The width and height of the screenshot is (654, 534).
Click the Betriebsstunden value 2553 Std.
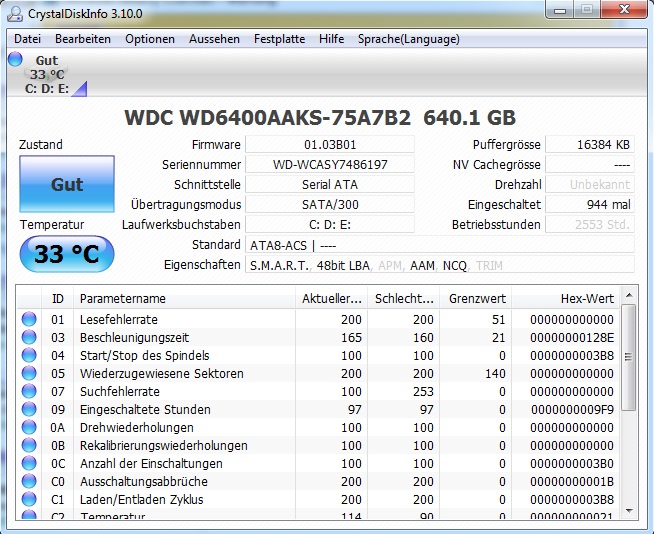click(590, 225)
